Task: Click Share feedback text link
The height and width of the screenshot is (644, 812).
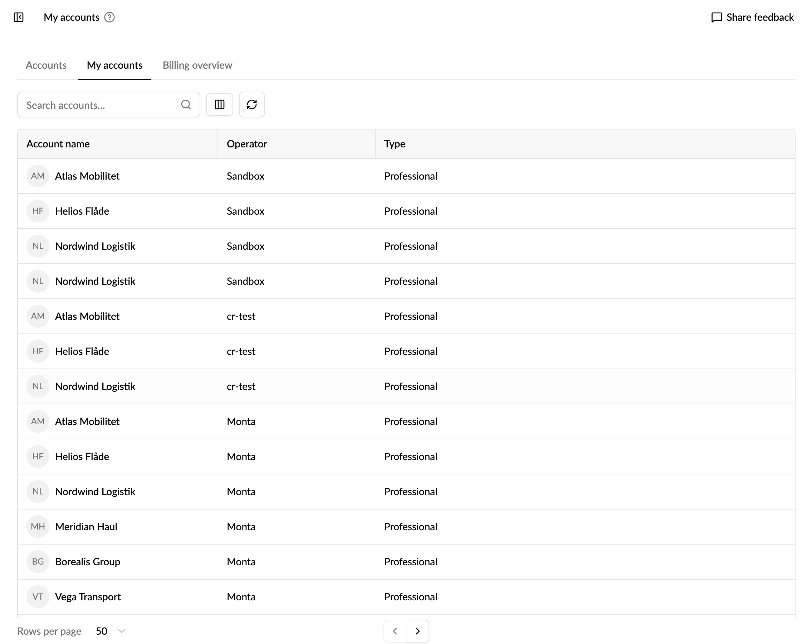Action: [x=760, y=17]
